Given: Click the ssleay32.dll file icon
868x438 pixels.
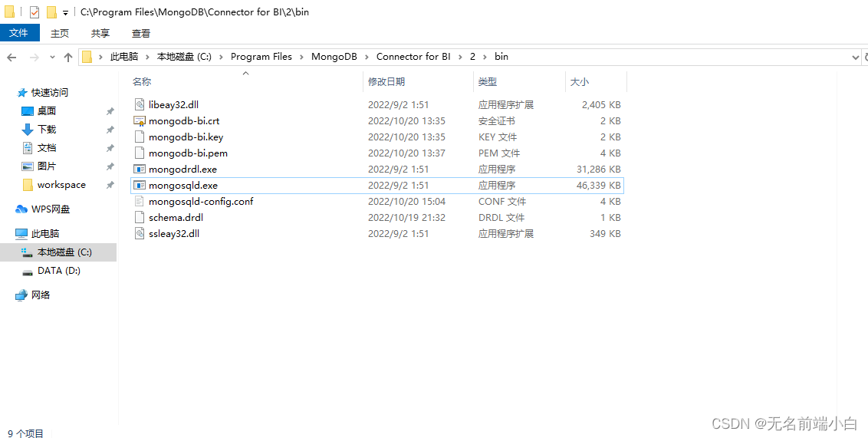Looking at the screenshot, I should click(140, 233).
